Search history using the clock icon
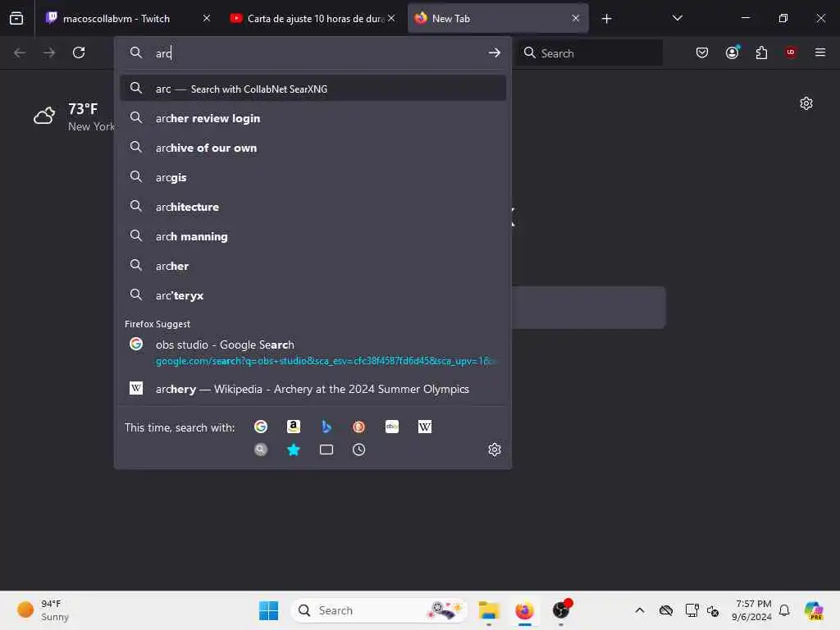Viewport: 840px width, 630px height. [x=359, y=450]
